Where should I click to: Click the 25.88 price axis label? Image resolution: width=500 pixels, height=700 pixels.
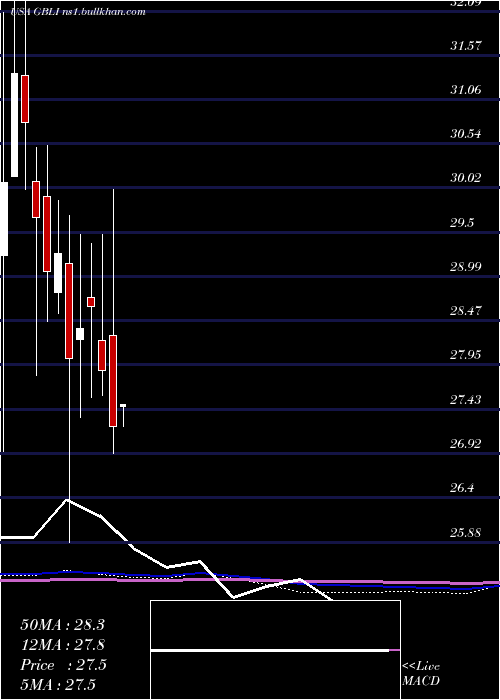point(466,532)
